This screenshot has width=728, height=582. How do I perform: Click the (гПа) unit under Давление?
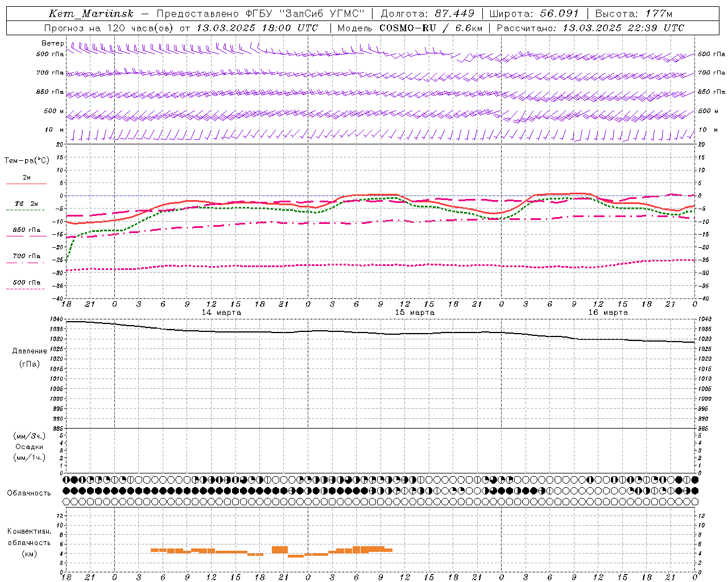pos(30,364)
